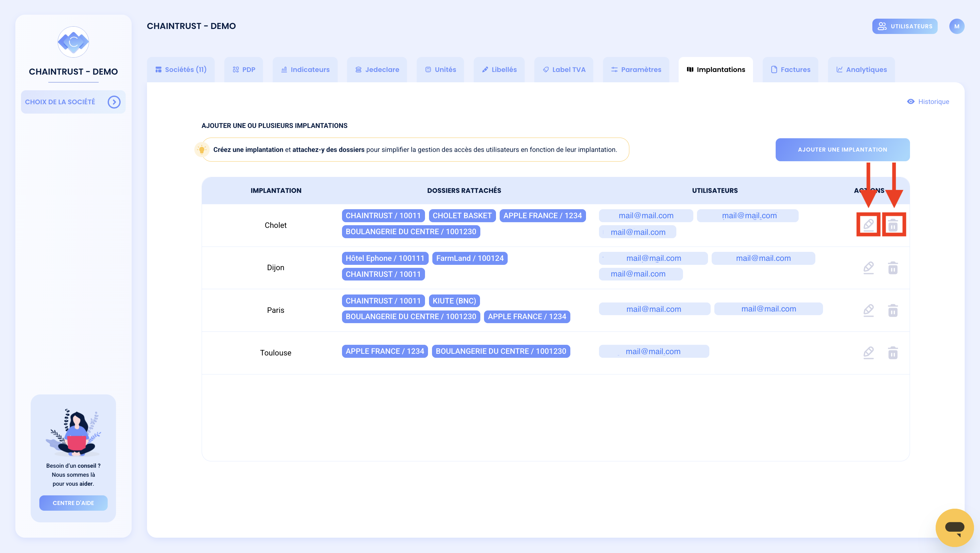980x553 pixels.
Task: Click the Toulouse row mail@mail.com user
Action: point(654,351)
